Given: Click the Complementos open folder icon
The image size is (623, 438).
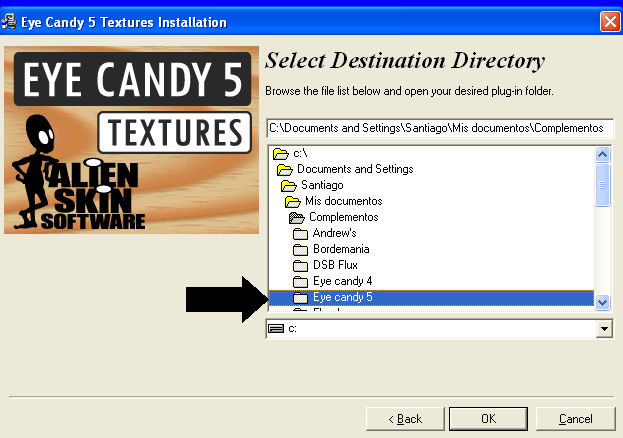Looking at the screenshot, I should [297, 218].
